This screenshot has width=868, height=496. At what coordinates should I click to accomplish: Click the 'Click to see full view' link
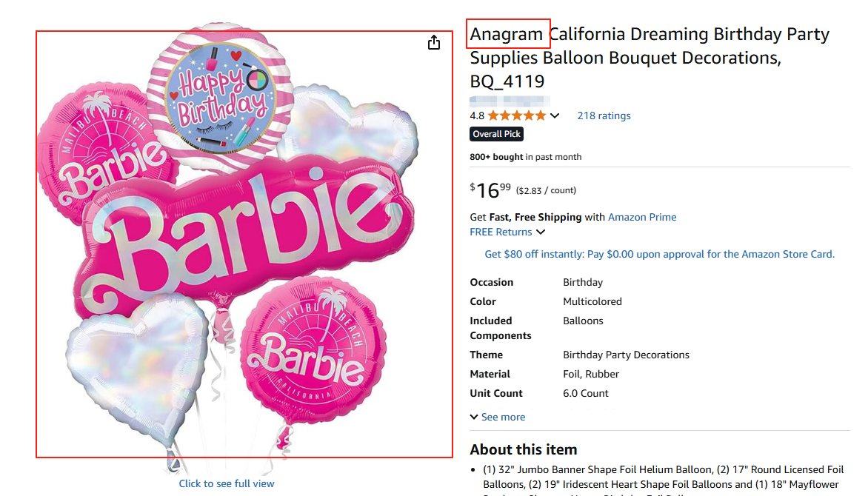[227, 483]
